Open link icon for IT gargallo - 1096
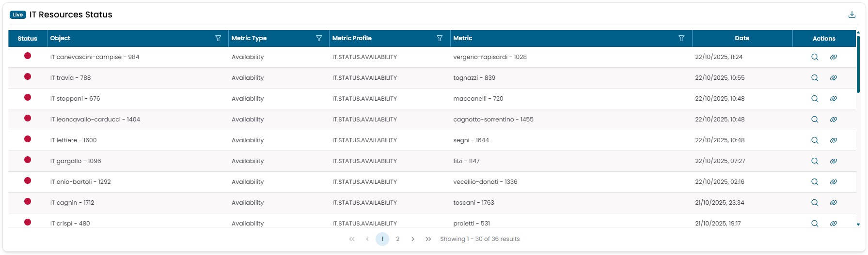 [x=833, y=161]
